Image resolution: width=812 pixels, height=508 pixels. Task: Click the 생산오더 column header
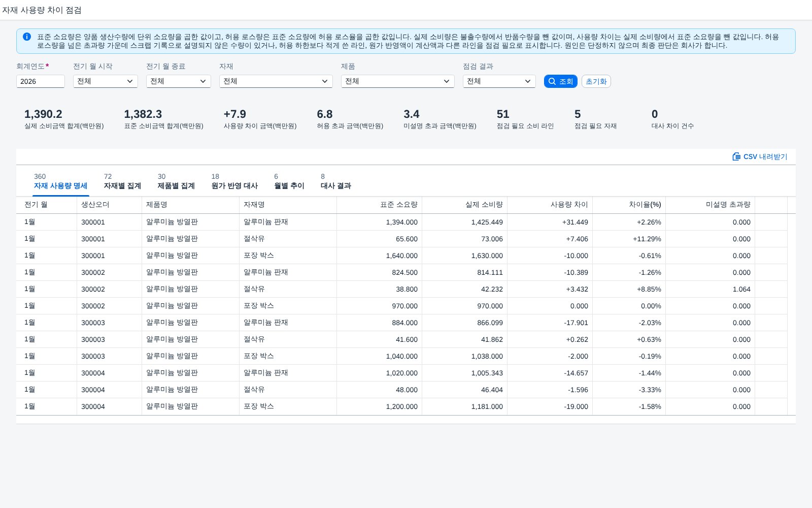pos(110,205)
